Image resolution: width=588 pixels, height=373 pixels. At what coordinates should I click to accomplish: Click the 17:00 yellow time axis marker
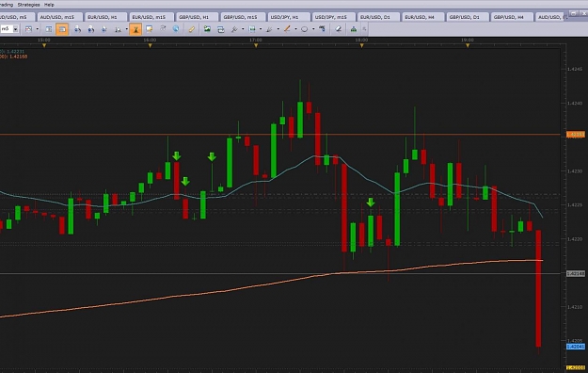[x=256, y=45]
